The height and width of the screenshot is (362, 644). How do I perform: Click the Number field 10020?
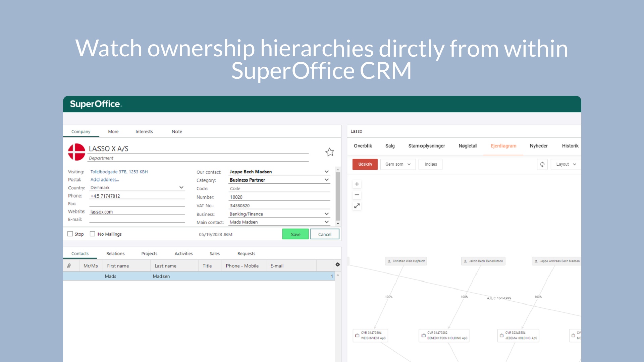[x=279, y=197]
